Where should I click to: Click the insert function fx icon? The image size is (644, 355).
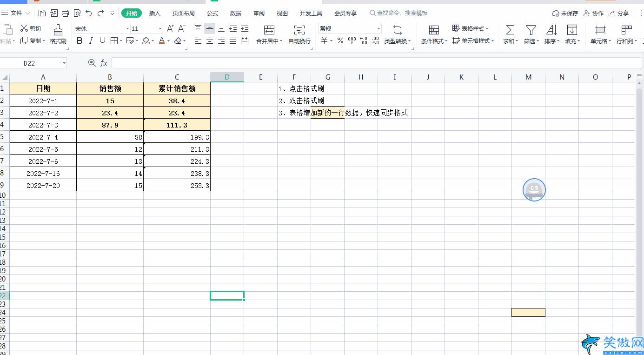click(104, 63)
